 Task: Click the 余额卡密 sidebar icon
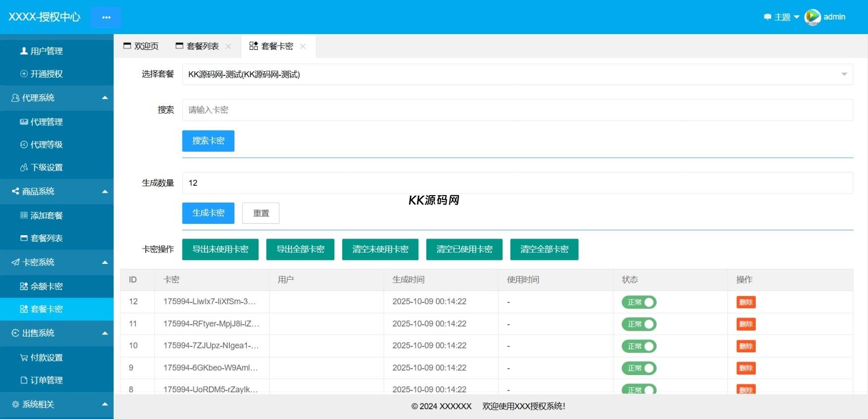click(x=23, y=286)
